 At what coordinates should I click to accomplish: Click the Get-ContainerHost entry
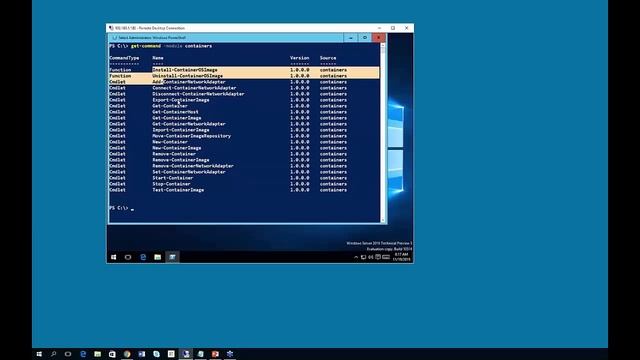pyautogui.click(x=176, y=112)
